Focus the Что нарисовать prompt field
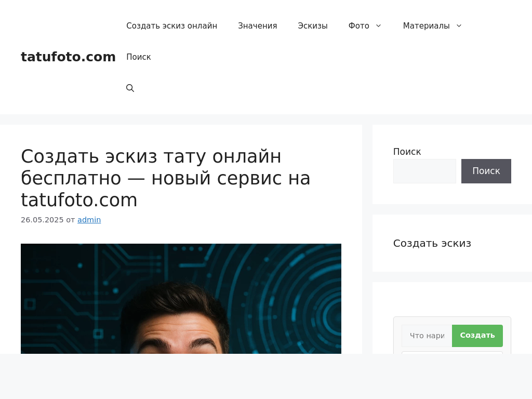The image size is (532, 399). pyautogui.click(x=427, y=336)
